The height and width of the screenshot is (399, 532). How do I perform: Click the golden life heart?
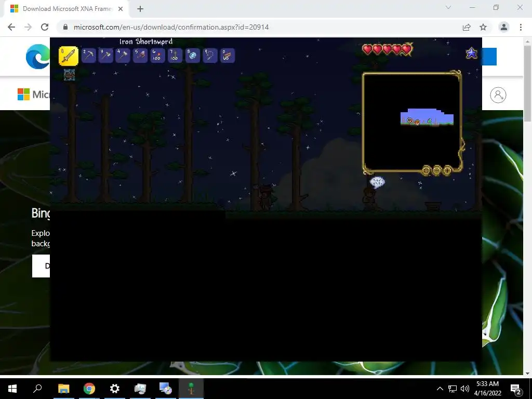[x=408, y=49]
